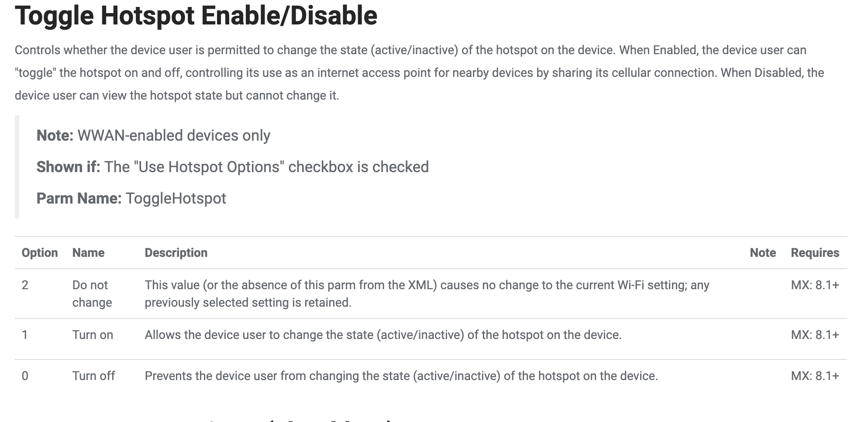
Task: Click the "Requires" column header
Action: [815, 253]
